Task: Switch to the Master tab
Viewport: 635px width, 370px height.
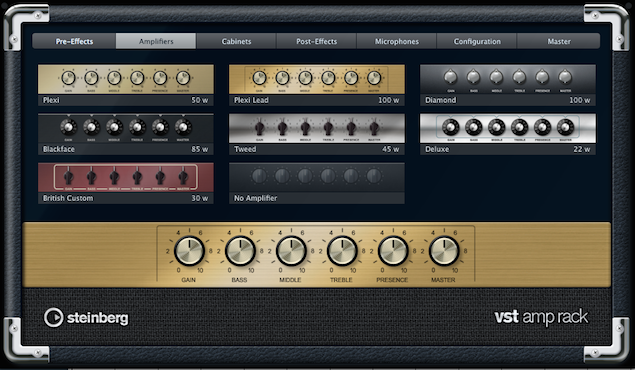Action: pos(558,41)
